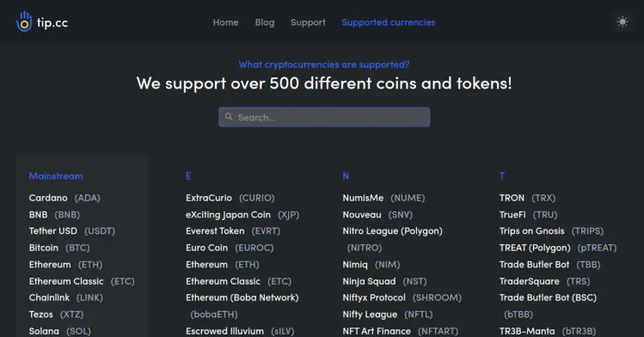Select Escrowed Illuvium (sILV) entry

coord(240,331)
